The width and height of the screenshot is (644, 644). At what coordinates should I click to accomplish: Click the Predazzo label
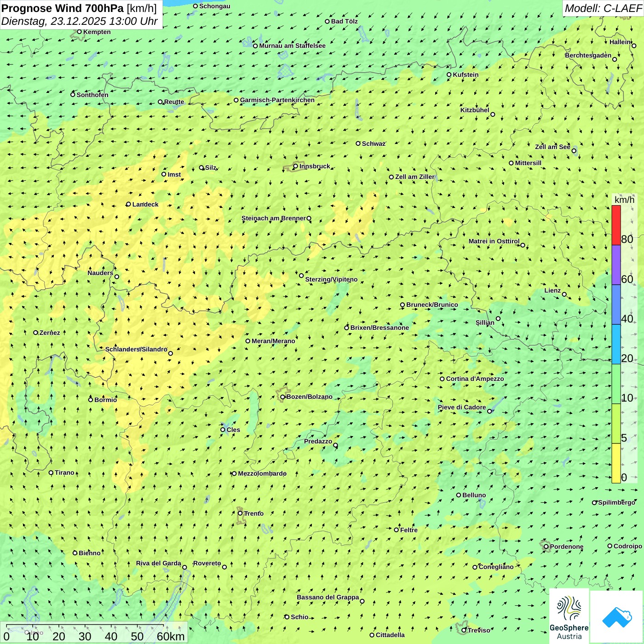pyautogui.click(x=318, y=441)
